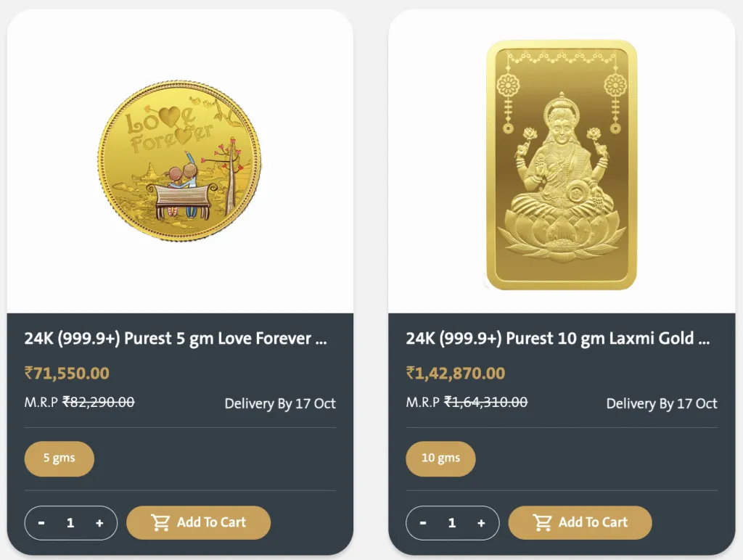Open 24K 5 gm Love Forever title link

click(x=176, y=339)
